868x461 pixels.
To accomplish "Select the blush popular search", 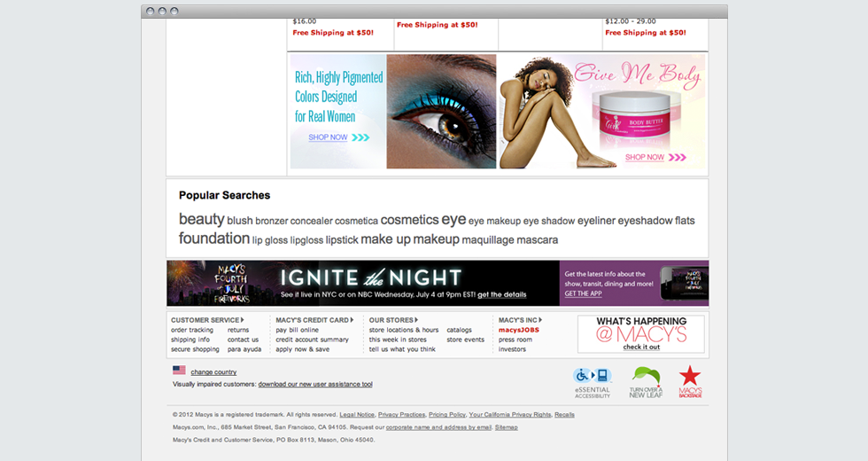I will (x=240, y=221).
